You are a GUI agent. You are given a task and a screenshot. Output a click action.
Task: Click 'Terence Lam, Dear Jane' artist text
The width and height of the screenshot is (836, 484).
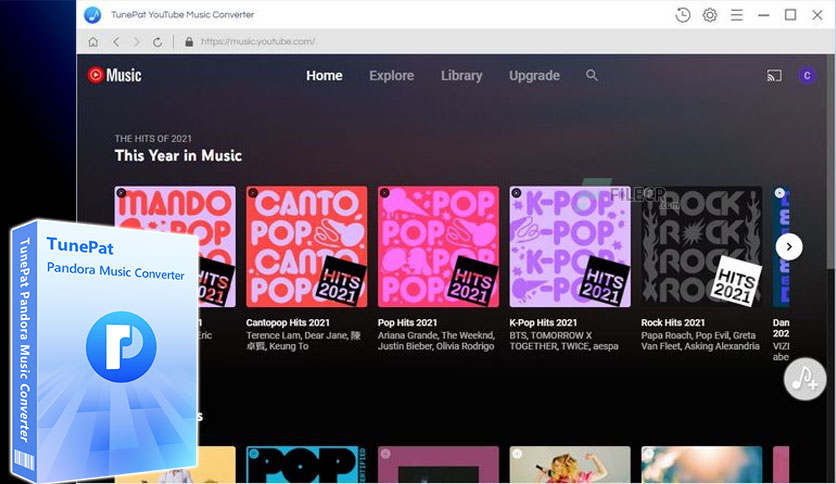(x=298, y=335)
